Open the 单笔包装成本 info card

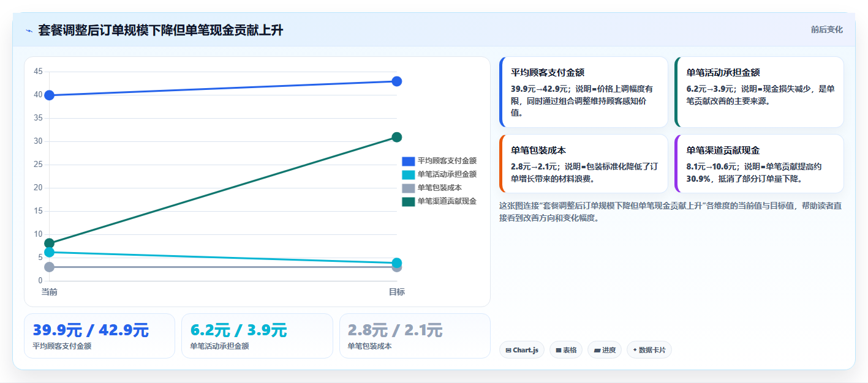(x=584, y=163)
